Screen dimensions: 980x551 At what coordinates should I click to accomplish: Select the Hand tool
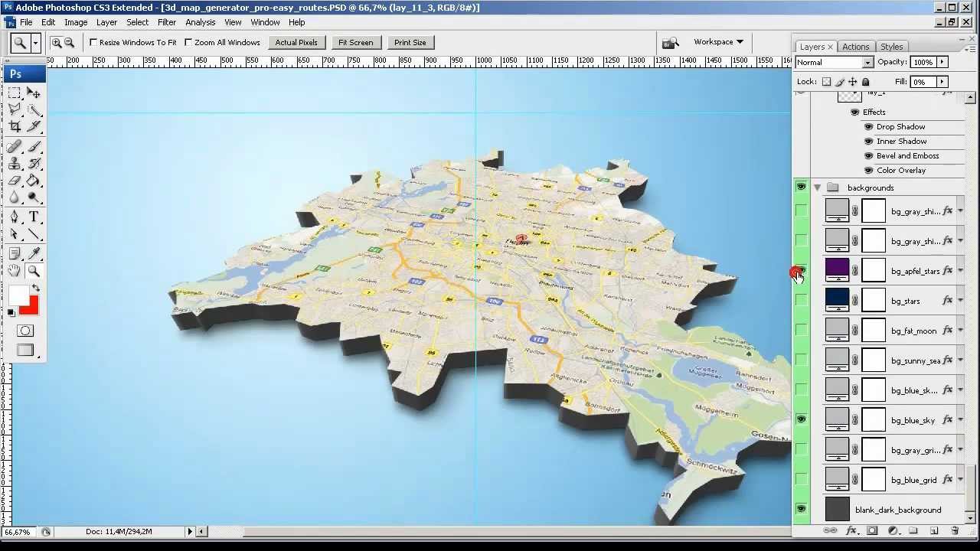[x=15, y=271]
